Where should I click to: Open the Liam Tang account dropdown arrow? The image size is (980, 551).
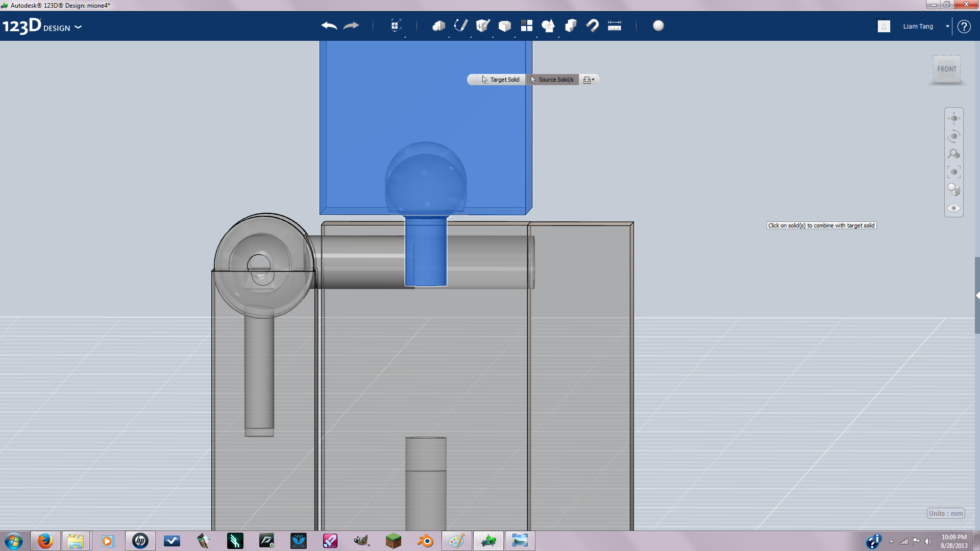(947, 26)
